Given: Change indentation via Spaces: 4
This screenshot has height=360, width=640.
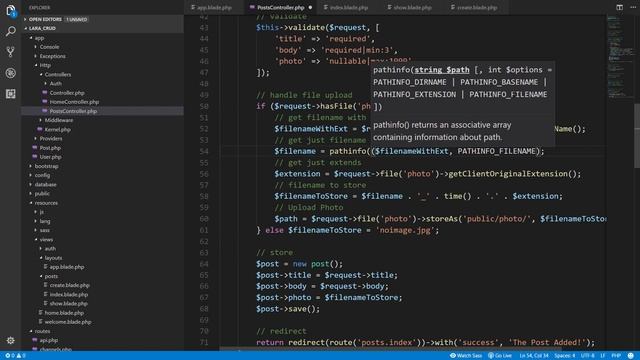Looking at the screenshot, I should click(564, 356).
